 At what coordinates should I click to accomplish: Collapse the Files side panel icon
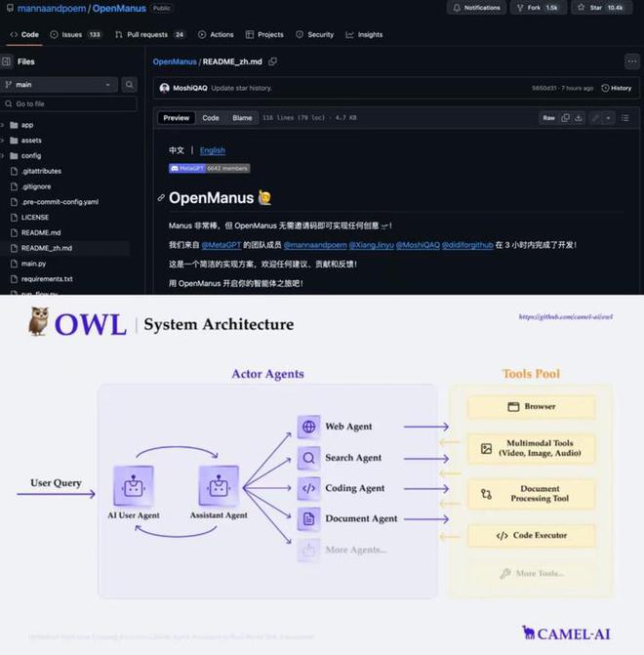tap(6, 61)
